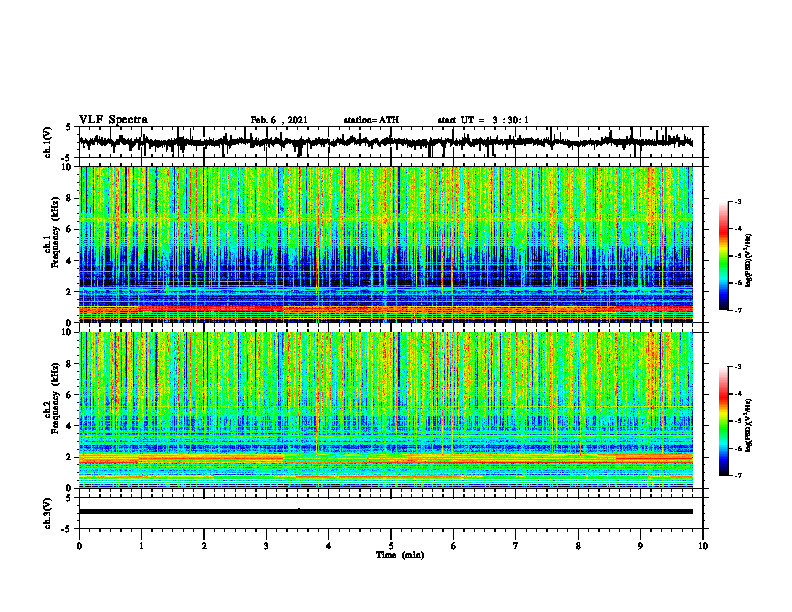Click the ch.2 spectrogram panel
Screen dimensions: 792x612
(391, 410)
